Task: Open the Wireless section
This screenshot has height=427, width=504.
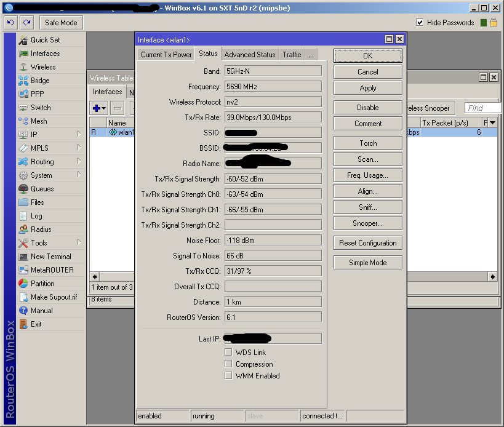Action: (43, 67)
